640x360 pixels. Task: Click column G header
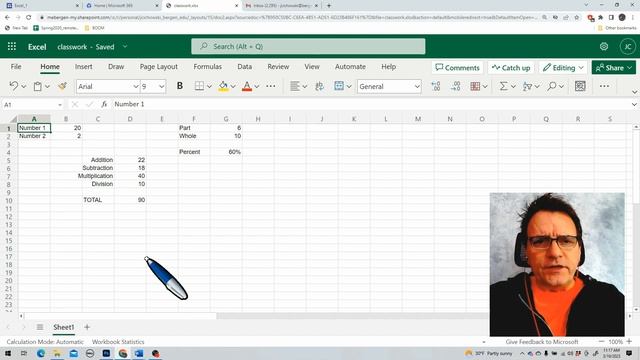226,119
